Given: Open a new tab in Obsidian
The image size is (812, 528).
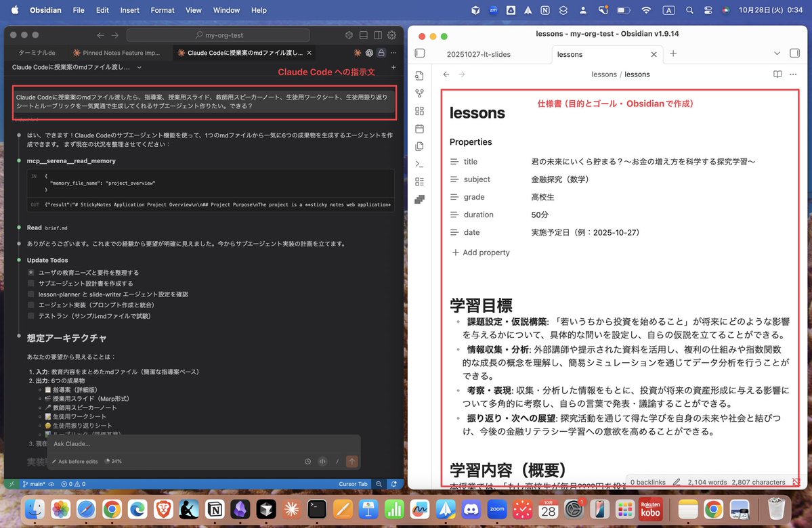Looking at the screenshot, I should point(673,53).
